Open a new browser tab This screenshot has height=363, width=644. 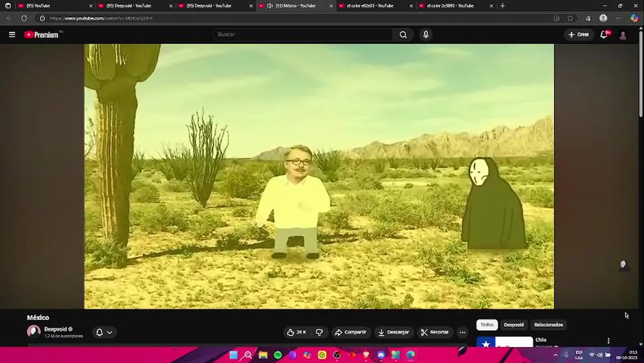[502, 6]
